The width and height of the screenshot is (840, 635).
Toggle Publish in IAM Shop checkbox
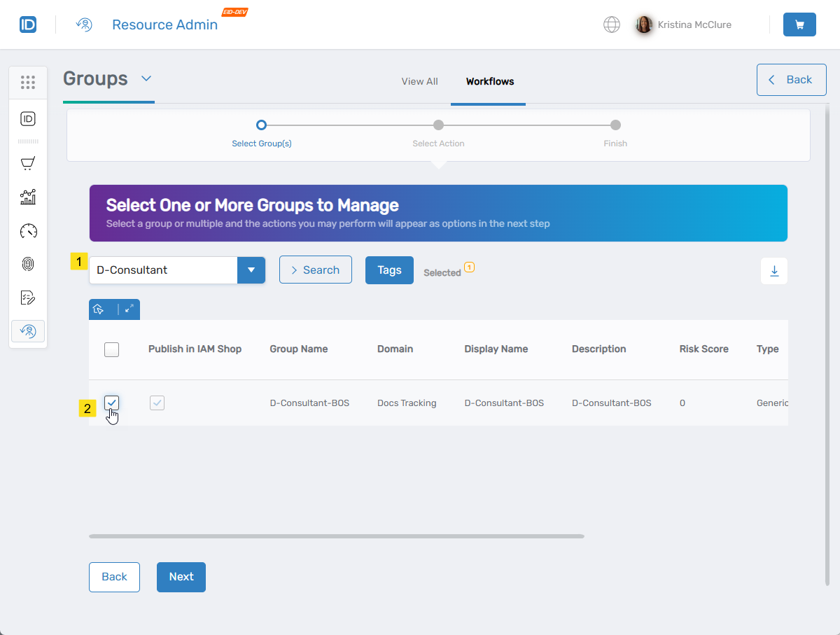click(157, 403)
